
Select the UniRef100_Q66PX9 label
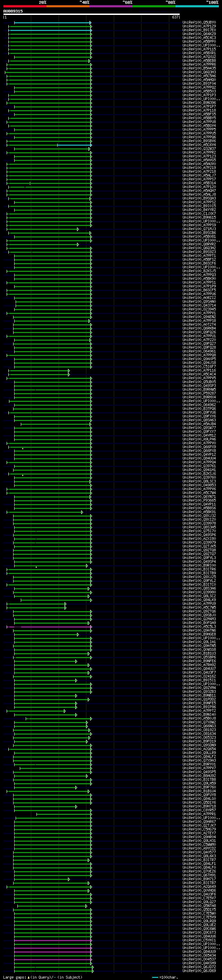point(199,447)
